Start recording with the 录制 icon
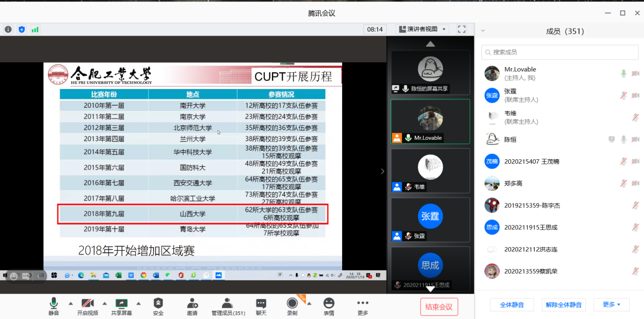This screenshot has width=644, height=319. [x=292, y=304]
